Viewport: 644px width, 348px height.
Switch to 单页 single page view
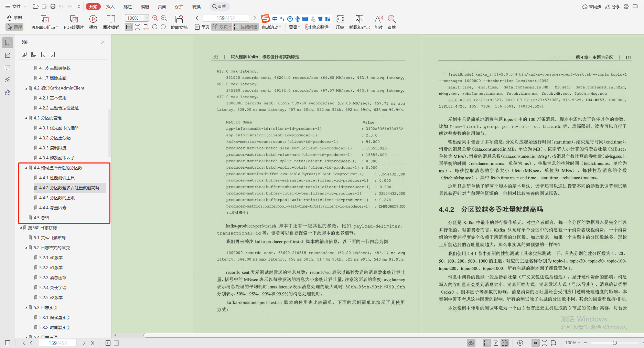coord(202,27)
